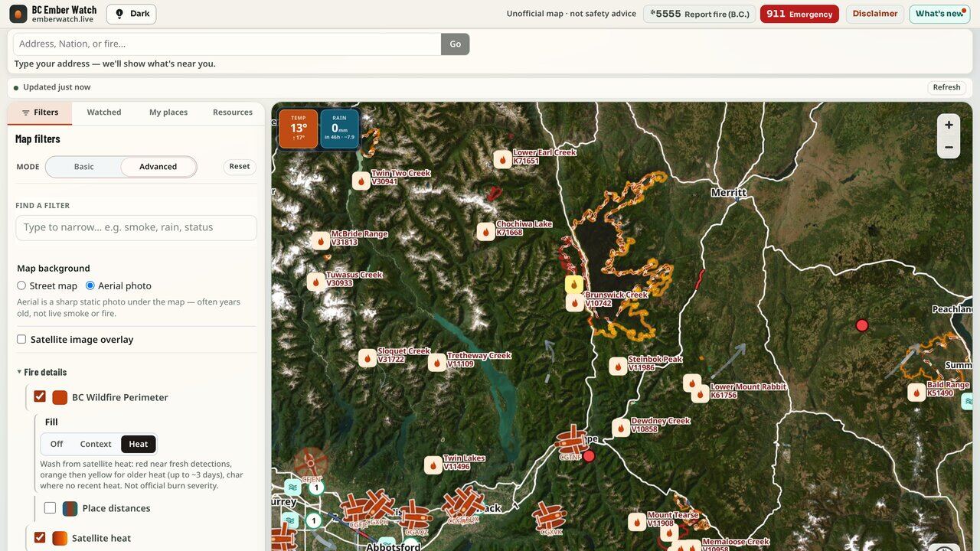Open the Chochiwa Lake fire icon
The width and height of the screenshot is (980, 551).
point(485,232)
